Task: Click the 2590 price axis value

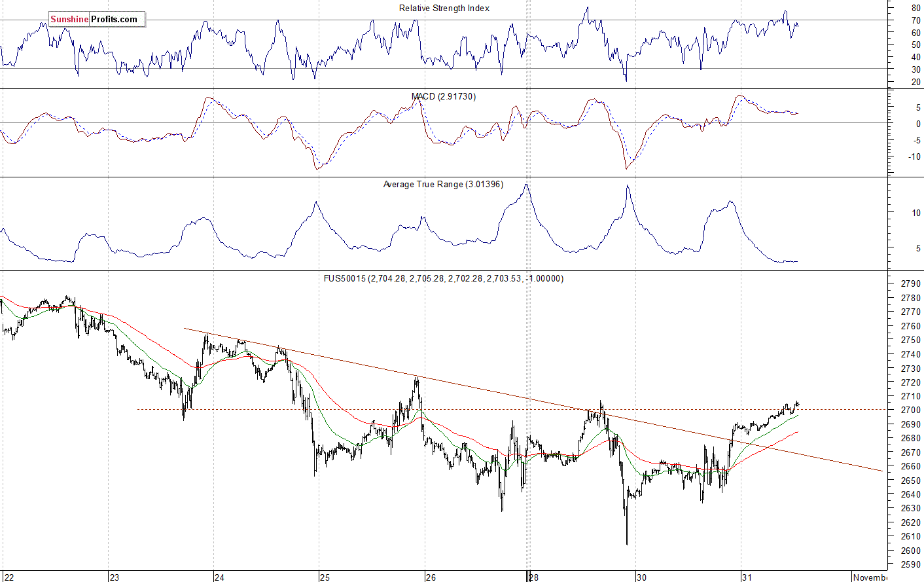Action: click(x=910, y=564)
